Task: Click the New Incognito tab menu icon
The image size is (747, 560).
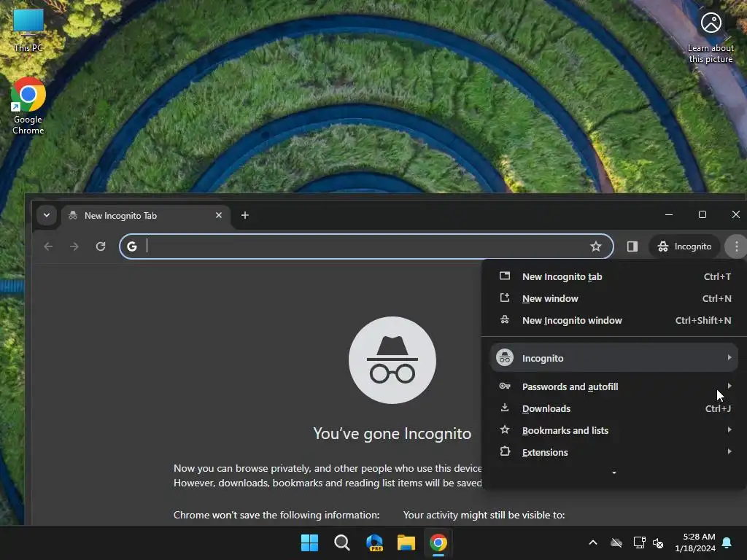Action: (x=505, y=276)
